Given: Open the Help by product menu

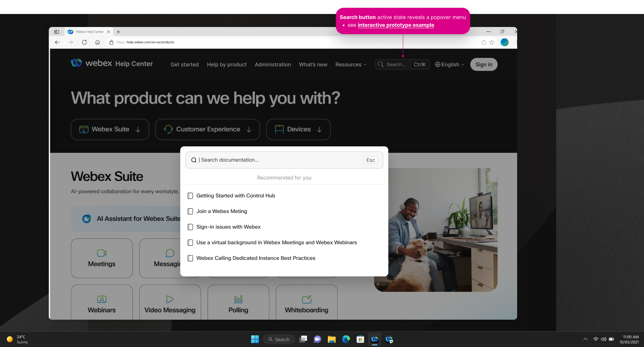Looking at the screenshot, I should tap(227, 65).
